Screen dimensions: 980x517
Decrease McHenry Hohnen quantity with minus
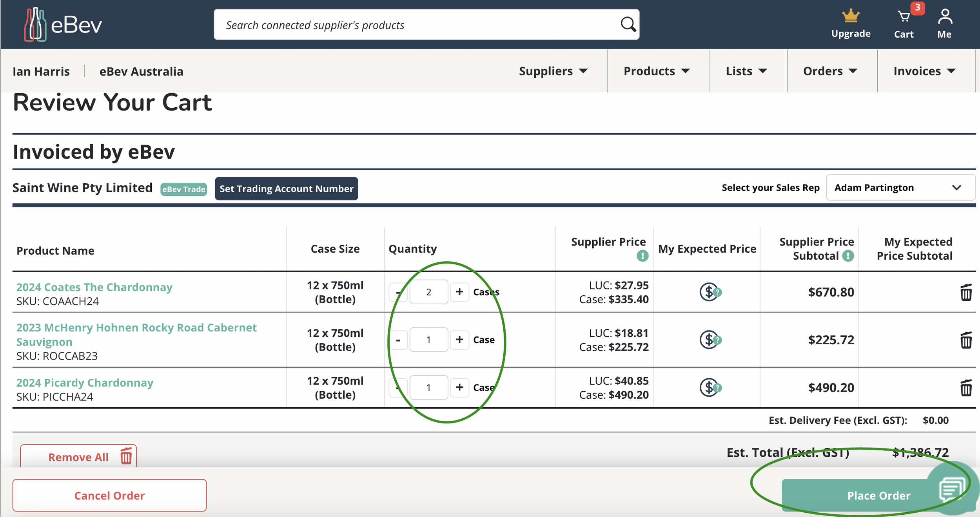(398, 340)
